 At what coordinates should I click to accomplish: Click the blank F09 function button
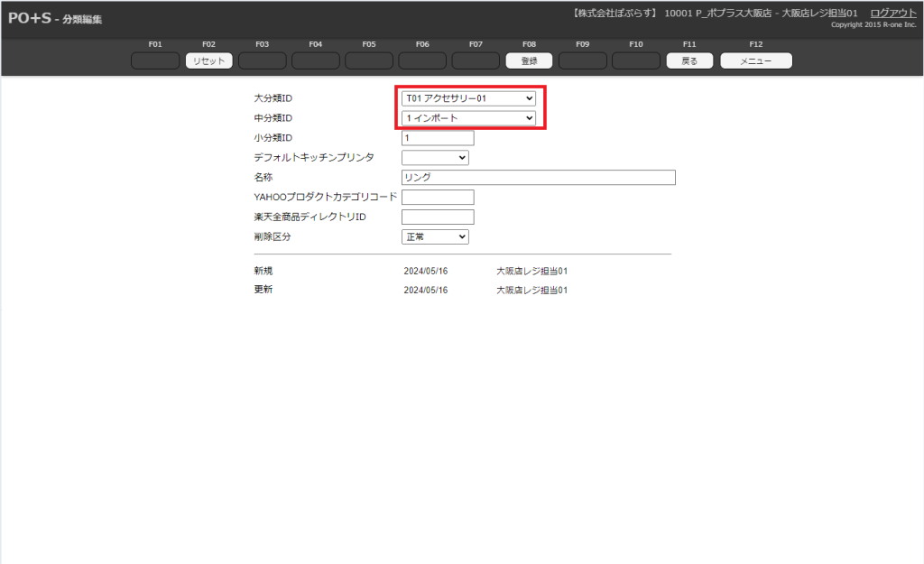pyautogui.click(x=582, y=61)
